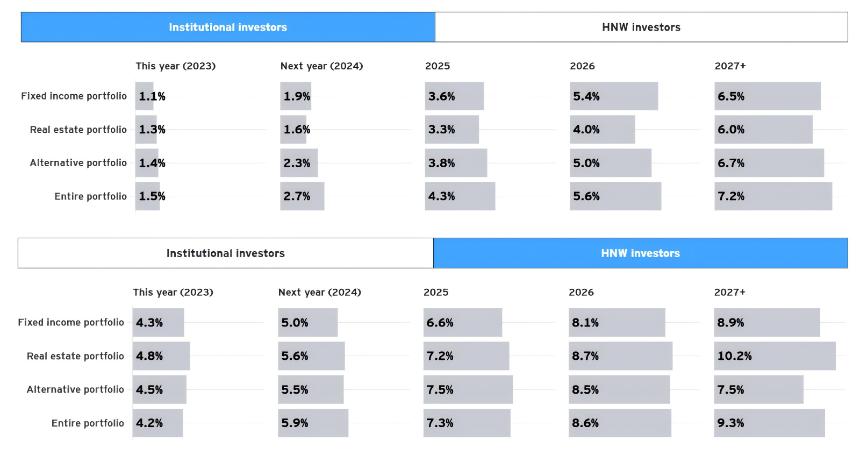Select the 4.3% Fixed income HNW bar
This screenshot has height=469, width=860.
pyautogui.click(x=158, y=322)
